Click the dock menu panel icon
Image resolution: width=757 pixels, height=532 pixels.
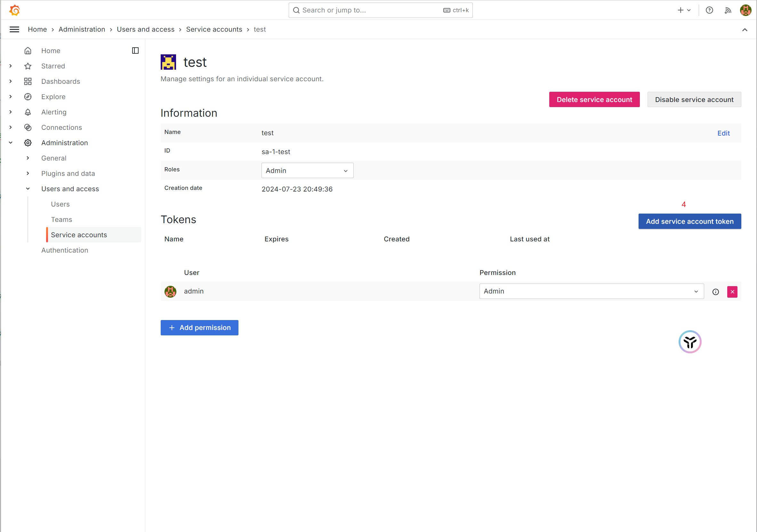[135, 51]
